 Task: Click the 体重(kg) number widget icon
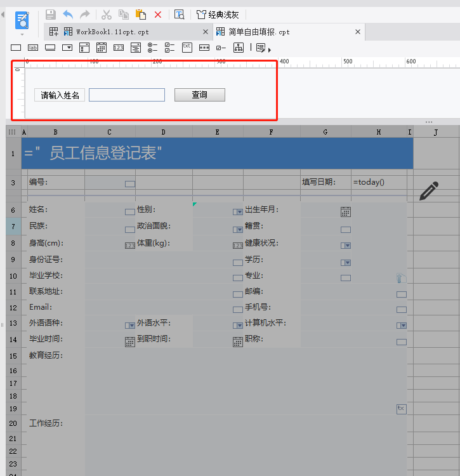coord(238,246)
